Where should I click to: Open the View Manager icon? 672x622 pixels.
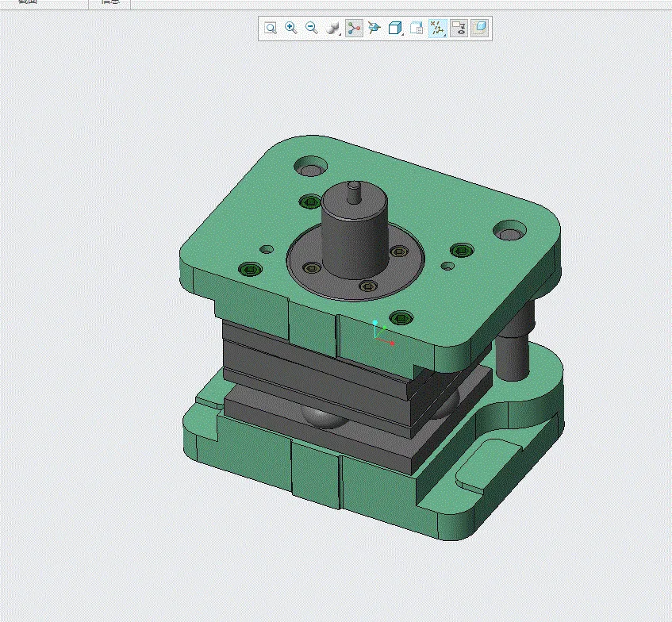coord(417,29)
